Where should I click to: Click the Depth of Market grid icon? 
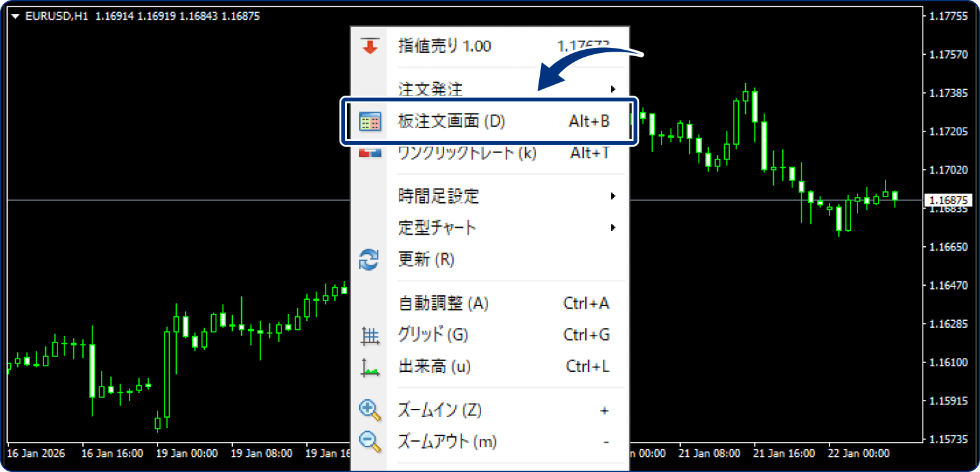(370, 121)
